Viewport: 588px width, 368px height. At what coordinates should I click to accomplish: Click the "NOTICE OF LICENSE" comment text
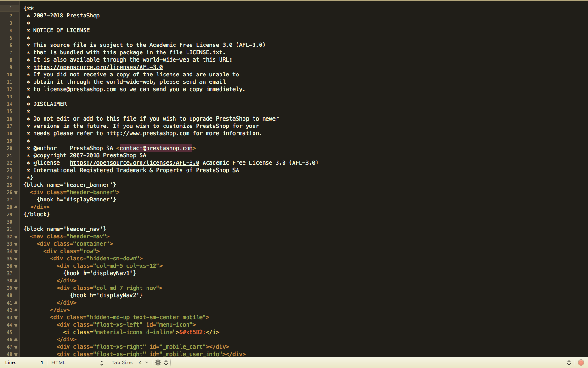62,30
